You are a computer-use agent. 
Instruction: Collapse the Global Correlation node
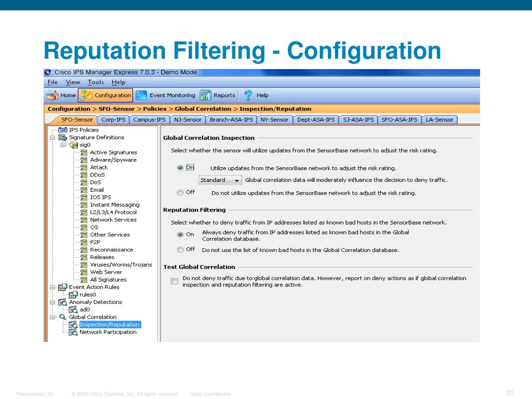(x=52, y=317)
